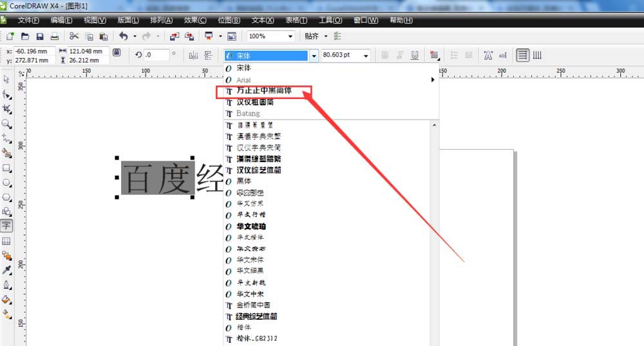Click the Welcome screen icon
Screen dimensions: 644x346
(232, 37)
